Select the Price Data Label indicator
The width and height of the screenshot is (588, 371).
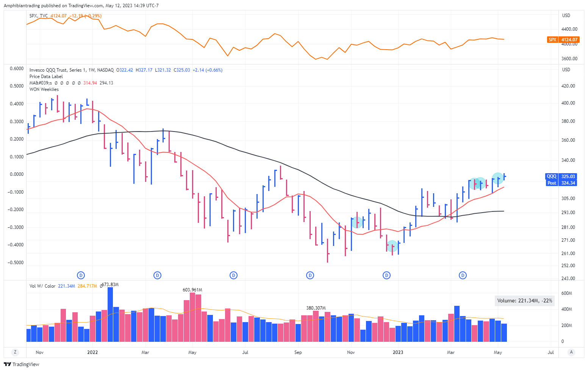pos(46,77)
